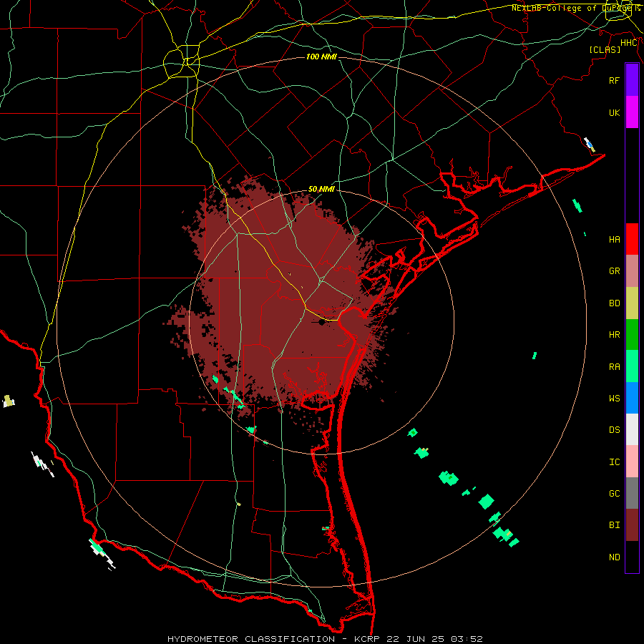Click the 50 NMI range ring label
Image resolution: width=644 pixels, height=644 pixels.
click(x=321, y=189)
